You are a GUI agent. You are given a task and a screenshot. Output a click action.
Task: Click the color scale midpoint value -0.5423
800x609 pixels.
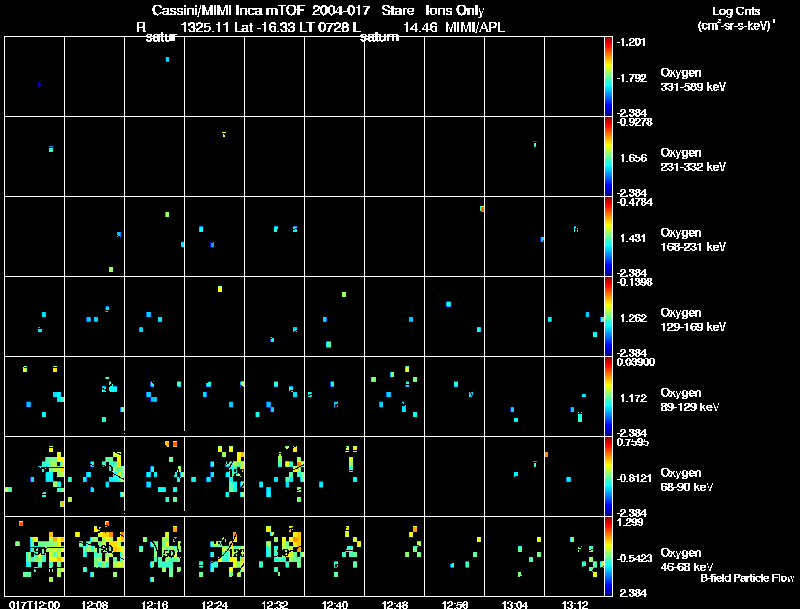(x=634, y=559)
